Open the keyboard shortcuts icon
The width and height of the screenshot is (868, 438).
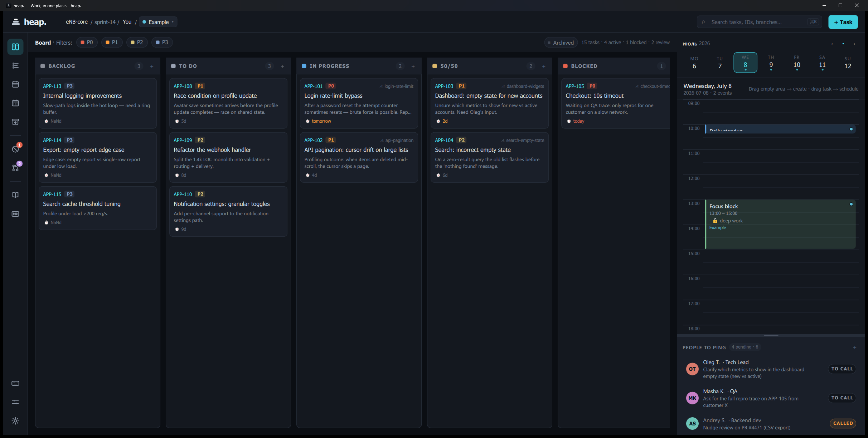pyautogui.click(x=15, y=383)
